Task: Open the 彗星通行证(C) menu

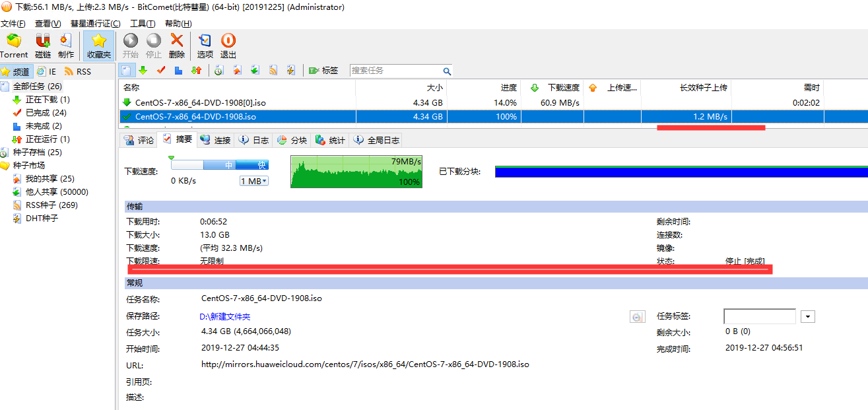Action: [x=96, y=24]
